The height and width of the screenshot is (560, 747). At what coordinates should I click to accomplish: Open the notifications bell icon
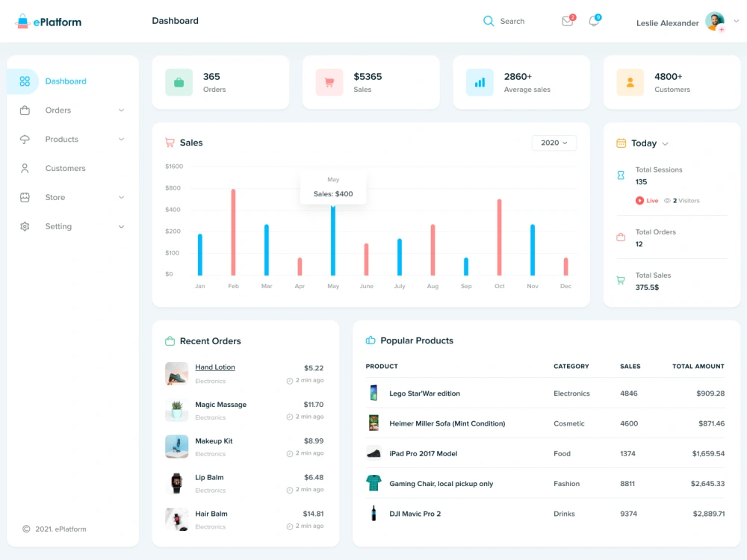tap(594, 21)
